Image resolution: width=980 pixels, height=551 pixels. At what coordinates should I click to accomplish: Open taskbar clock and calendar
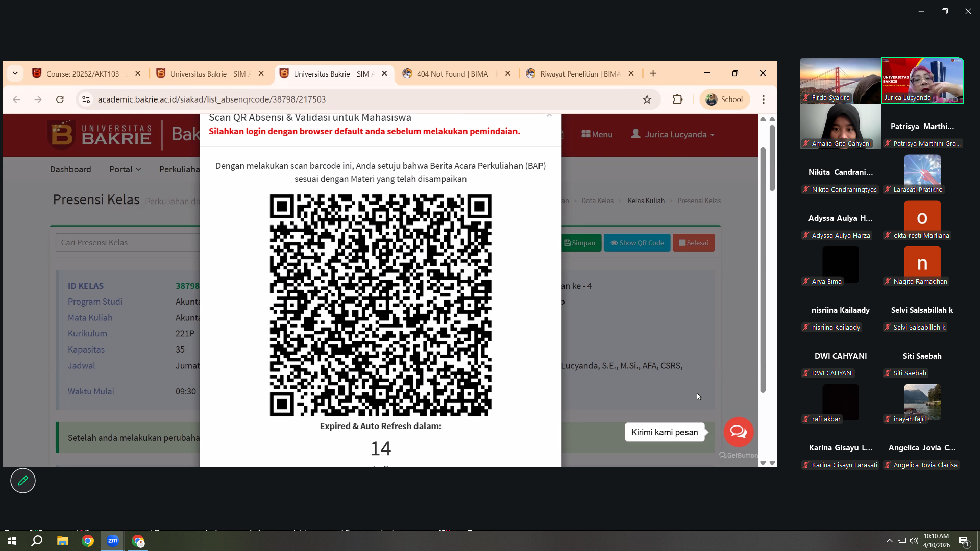click(x=937, y=541)
